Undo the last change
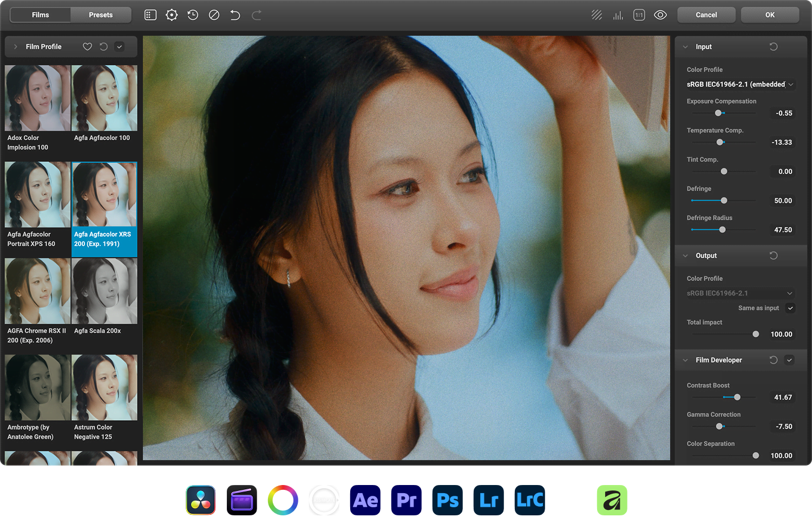The image size is (812, 524). click(235, 15)
